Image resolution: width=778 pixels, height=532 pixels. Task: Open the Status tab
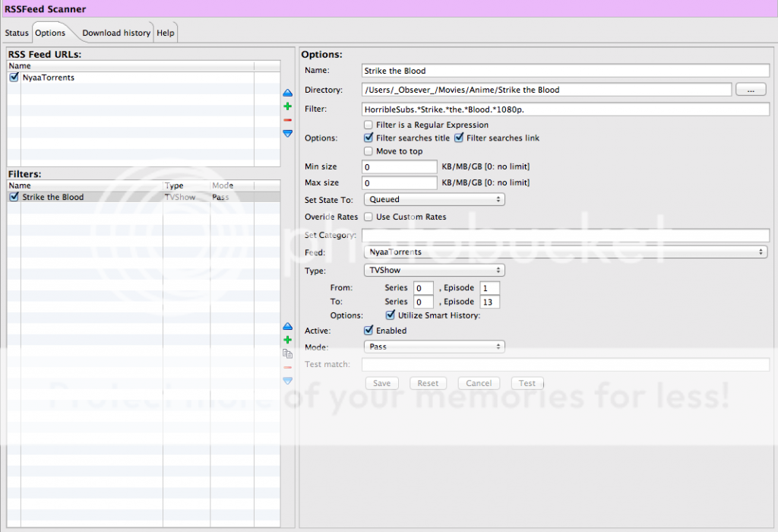pos(17,33)
